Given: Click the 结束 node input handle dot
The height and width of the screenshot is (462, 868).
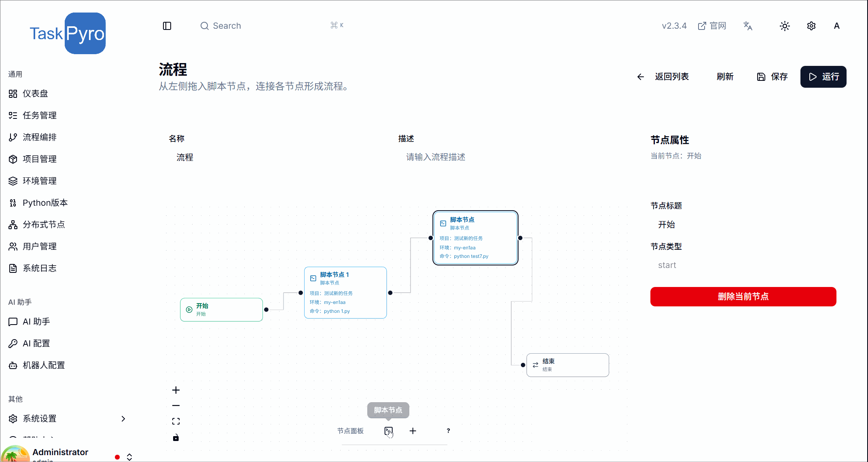Looking at the screenshot, I should (523, 365).
